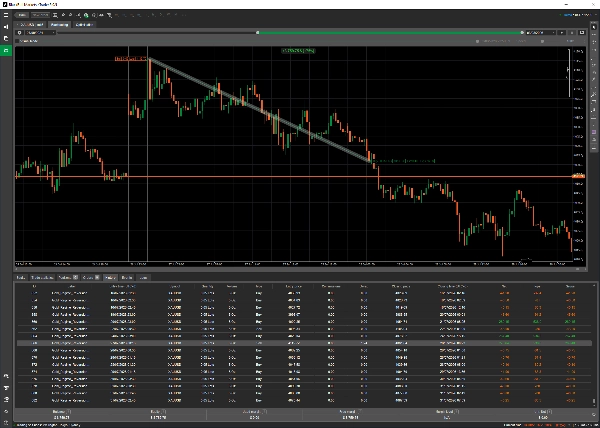600x428 pixels.
Task: Open the Orders tab with counter badge
Action: (x=91, y=277)
